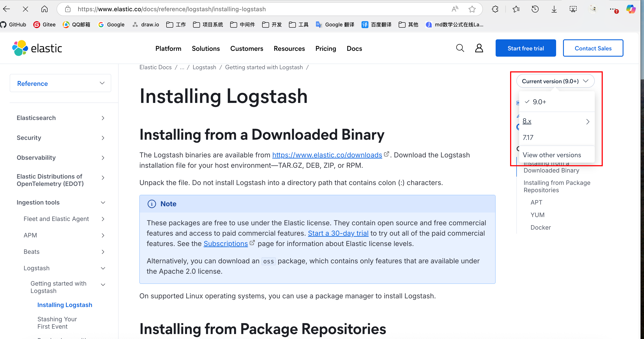Launch the Copilot icon
Image resolution: width=644 pixels, height=339 pixels.
[x=631, y=9]
